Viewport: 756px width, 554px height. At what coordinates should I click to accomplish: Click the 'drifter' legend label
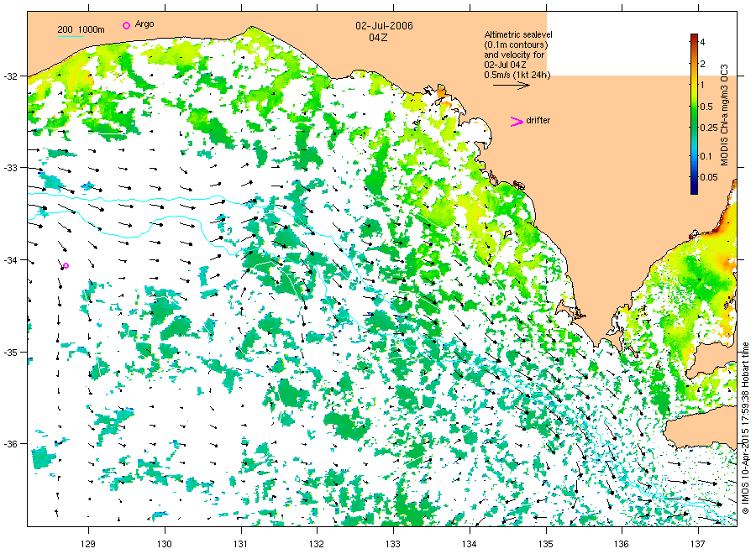(x=538, y=120)
